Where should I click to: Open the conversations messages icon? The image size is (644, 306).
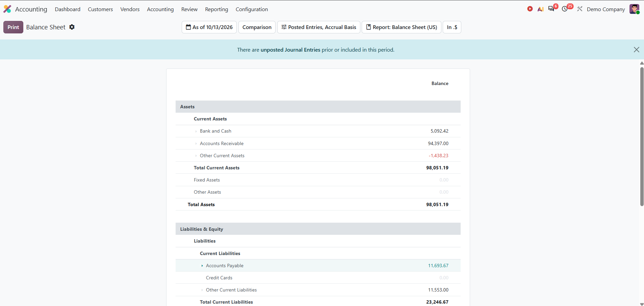coord(551,9)
